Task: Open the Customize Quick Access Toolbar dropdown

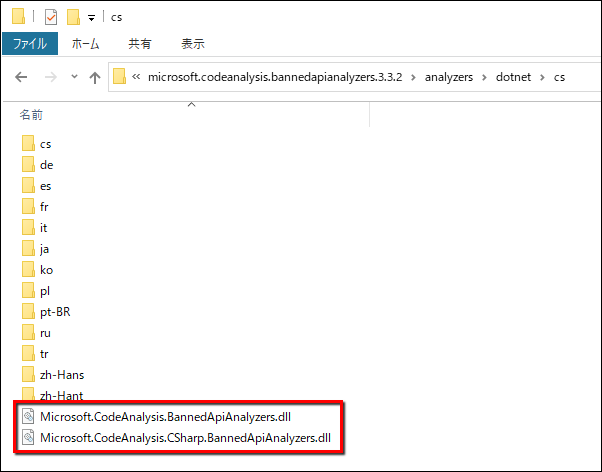Action: coord(91,18)
